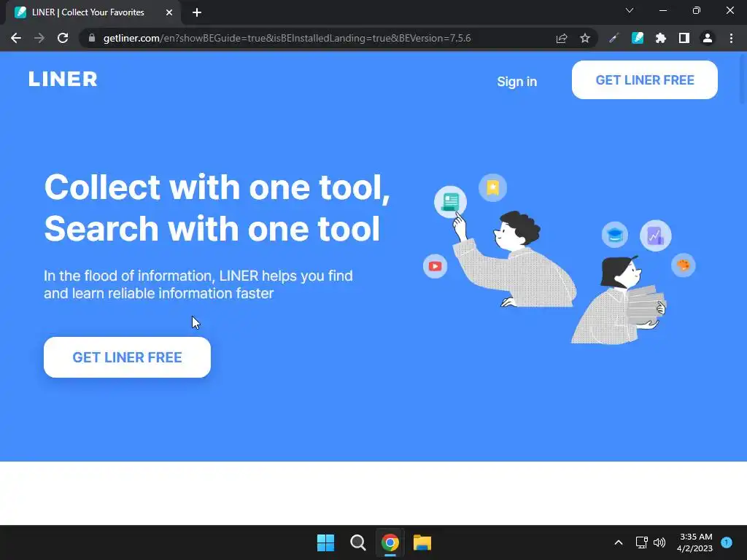Open the Extensions puzzle menu
This screenshot has width=747, height=560.
point(661,38)
